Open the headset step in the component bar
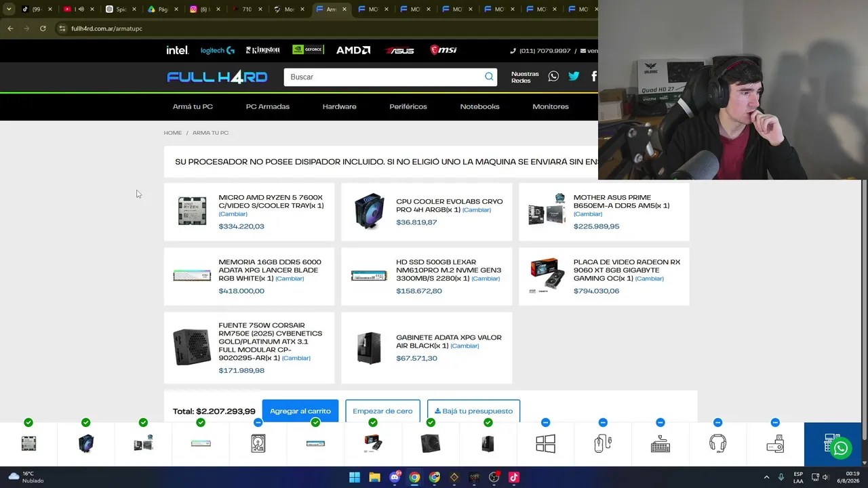This screenshot has height=488, width=868. tap(717, 444)
